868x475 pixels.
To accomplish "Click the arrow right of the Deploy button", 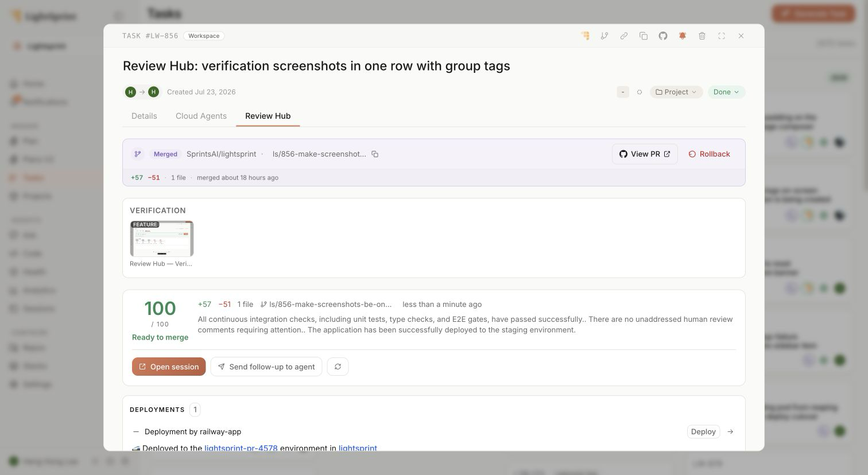I will point(730,431).
